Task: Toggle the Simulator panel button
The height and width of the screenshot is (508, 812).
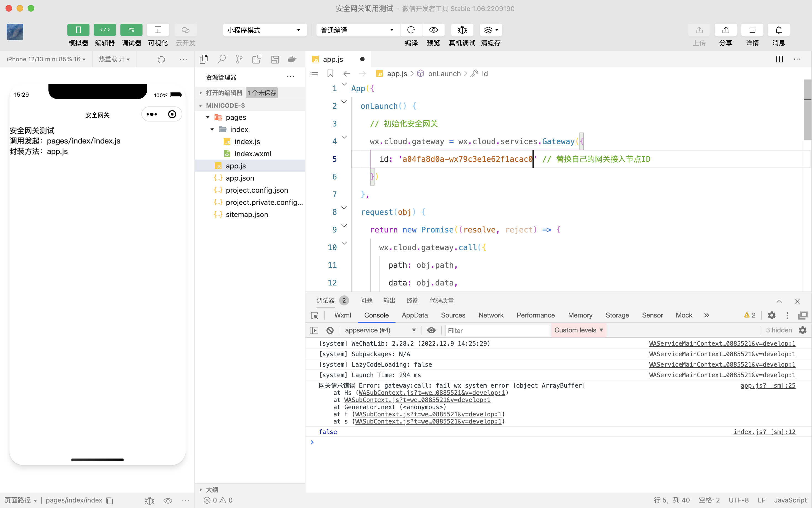Action: [x=78, y=30]
